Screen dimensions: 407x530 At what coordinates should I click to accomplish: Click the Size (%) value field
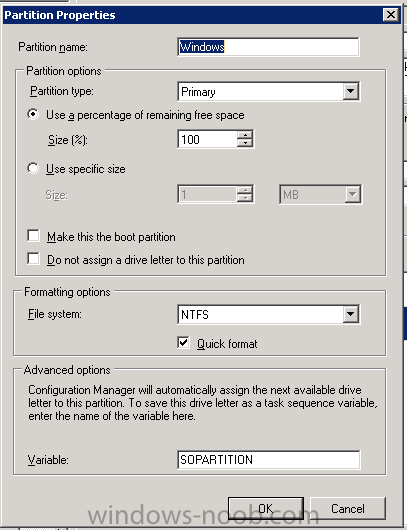click(207, 139)
